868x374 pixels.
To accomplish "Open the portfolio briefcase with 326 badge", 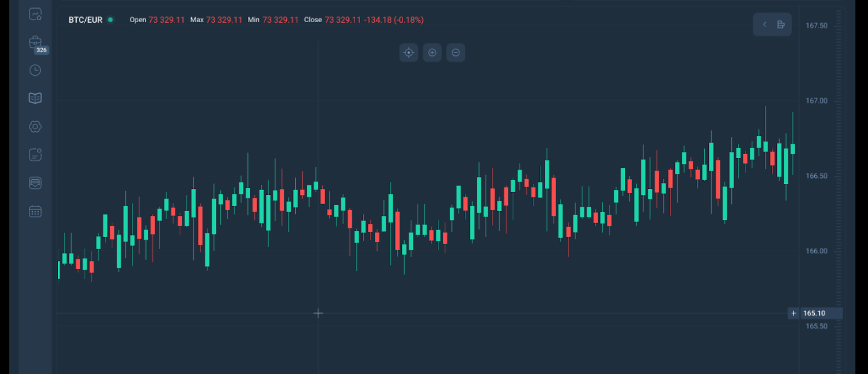I will click(x=35, y=42).
